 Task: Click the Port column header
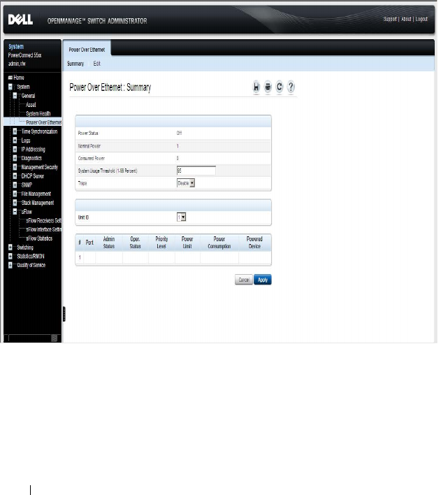pyautogui.click(x=89, y=243)
